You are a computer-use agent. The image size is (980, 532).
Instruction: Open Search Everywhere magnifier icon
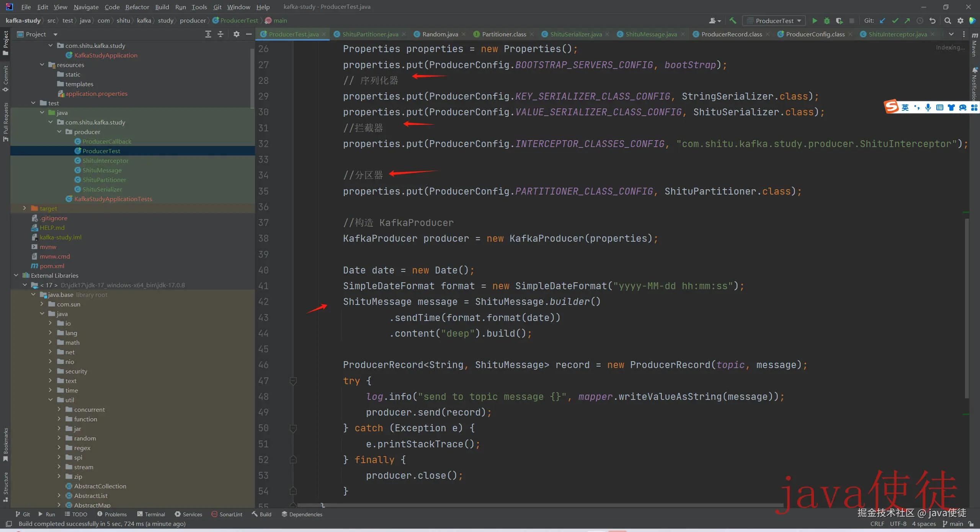(x=947, y=21)
